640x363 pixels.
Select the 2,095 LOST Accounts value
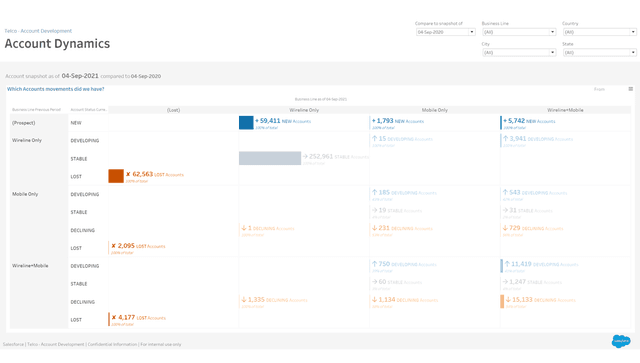[x=138, y=246]
